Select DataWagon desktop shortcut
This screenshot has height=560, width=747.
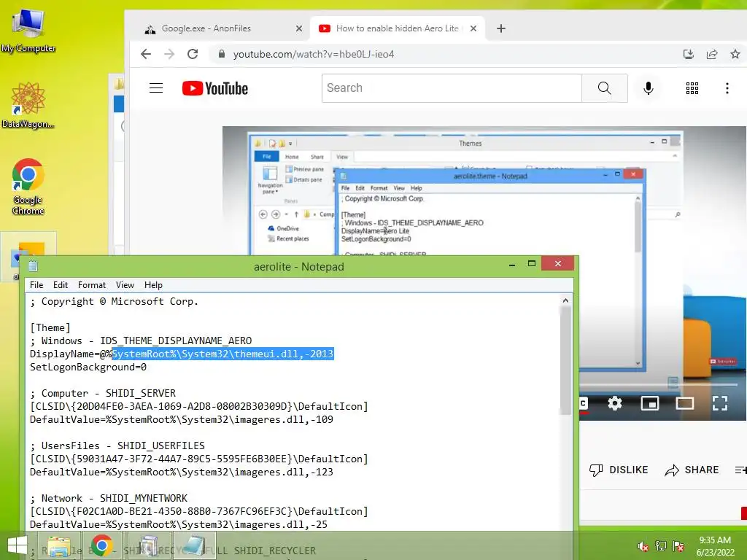28,105
